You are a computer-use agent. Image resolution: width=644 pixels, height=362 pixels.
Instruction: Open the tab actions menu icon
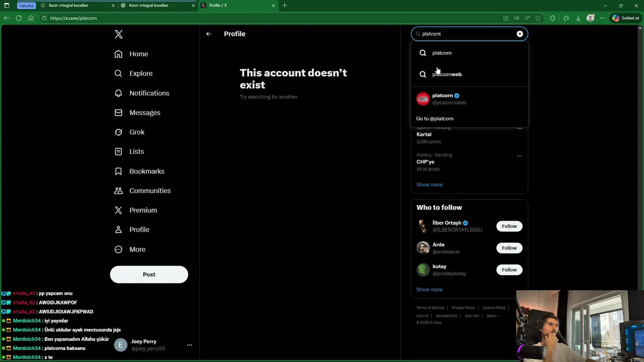[7, 6]
